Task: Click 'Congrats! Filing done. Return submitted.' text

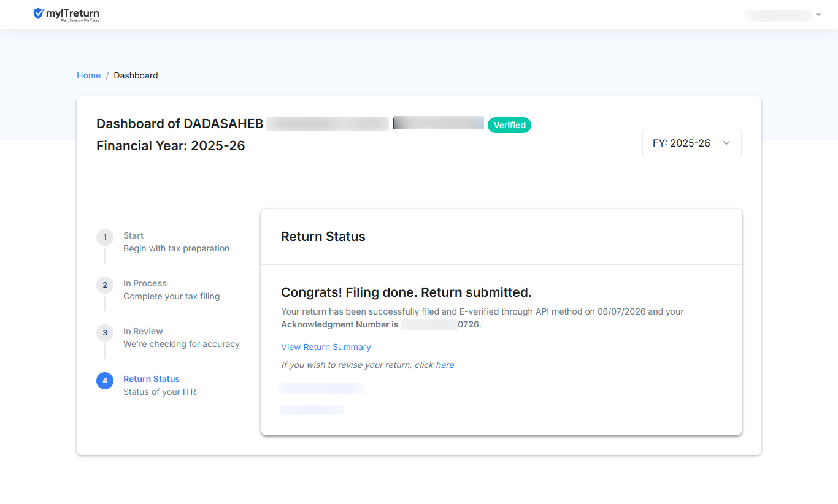Action: pos(406,292)
